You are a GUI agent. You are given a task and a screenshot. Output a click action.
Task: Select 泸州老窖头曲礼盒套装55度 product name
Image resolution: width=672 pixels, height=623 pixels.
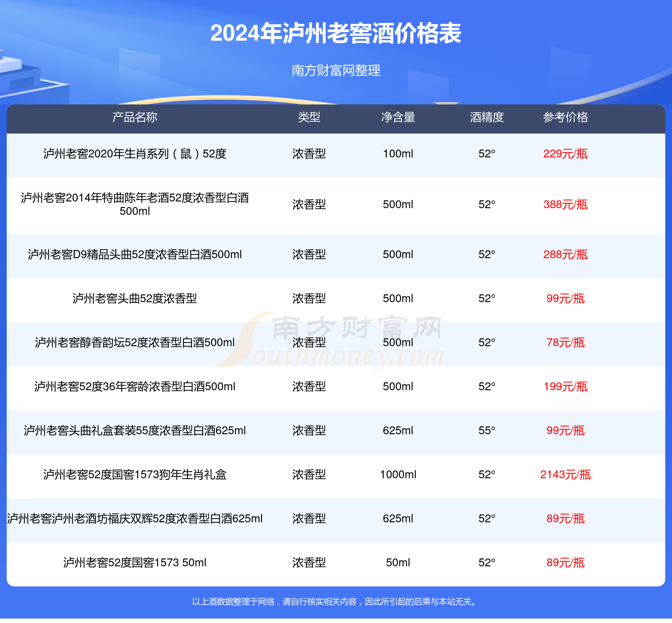pos(135,431)
